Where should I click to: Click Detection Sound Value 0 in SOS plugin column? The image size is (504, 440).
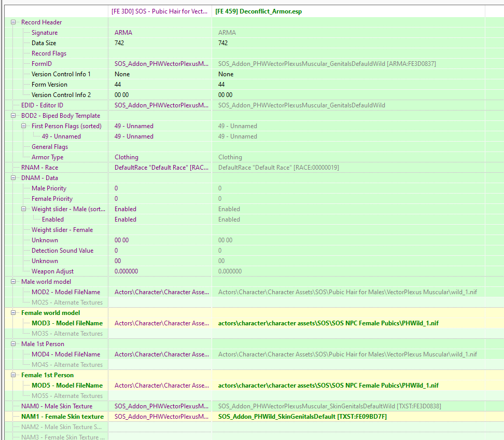coord(116,251)
